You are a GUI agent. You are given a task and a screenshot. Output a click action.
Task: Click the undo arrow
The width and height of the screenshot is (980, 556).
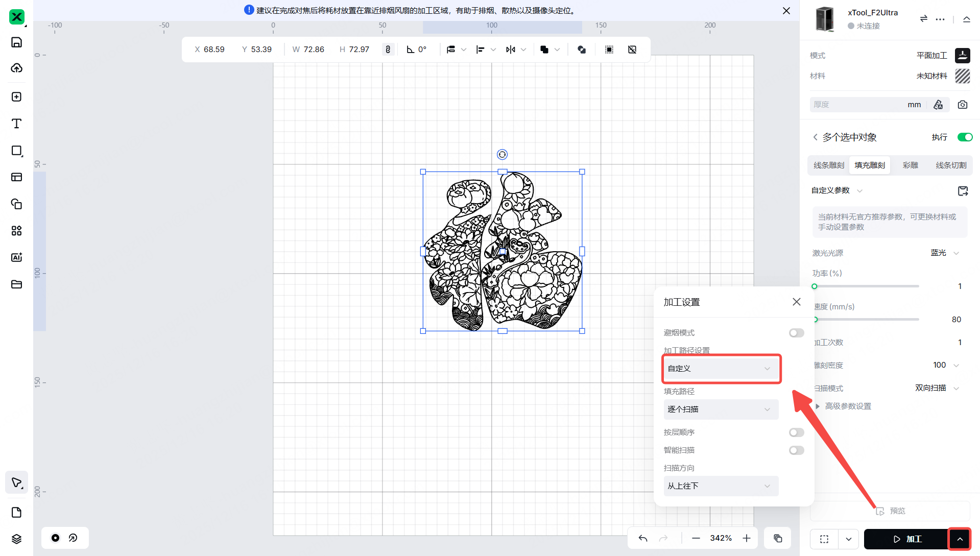643,538
